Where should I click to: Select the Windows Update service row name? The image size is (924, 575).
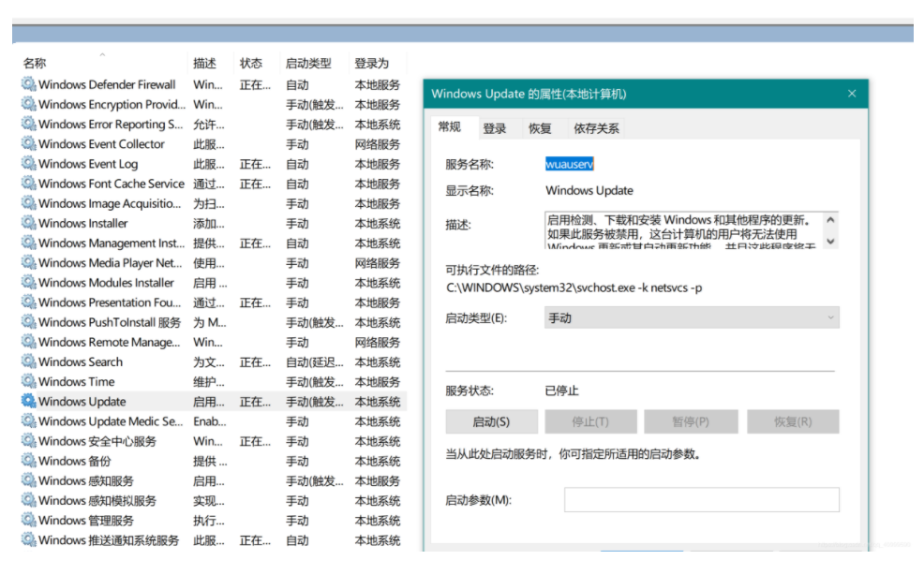(82, 402)
